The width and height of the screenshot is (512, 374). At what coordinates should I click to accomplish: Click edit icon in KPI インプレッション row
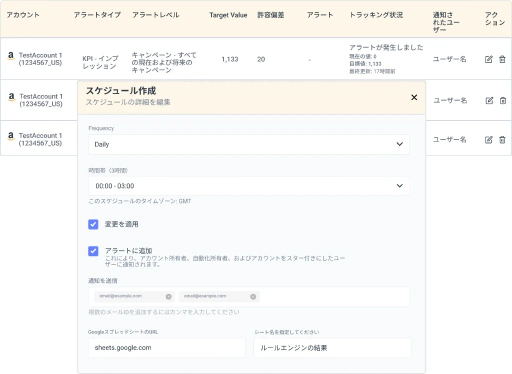click(489, 59)
